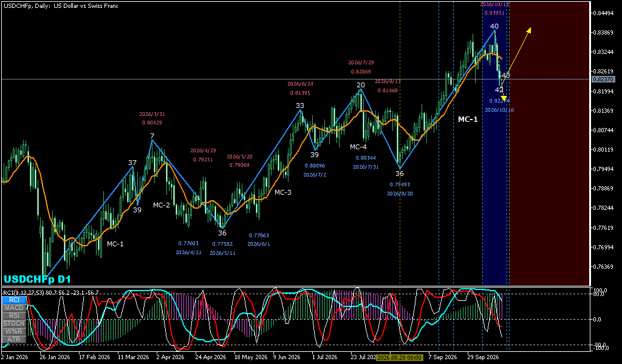The image size is (622, 364).
Task: Select the high price label 0.80429
Action: click(x=152, y=123)
